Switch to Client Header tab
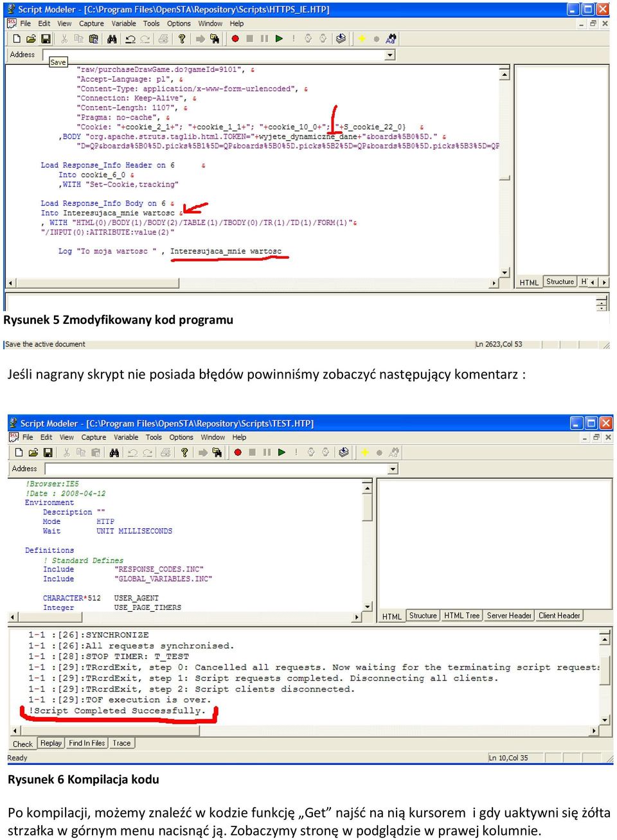The height and width of the screenshot is (840, 617). [559, 616]
